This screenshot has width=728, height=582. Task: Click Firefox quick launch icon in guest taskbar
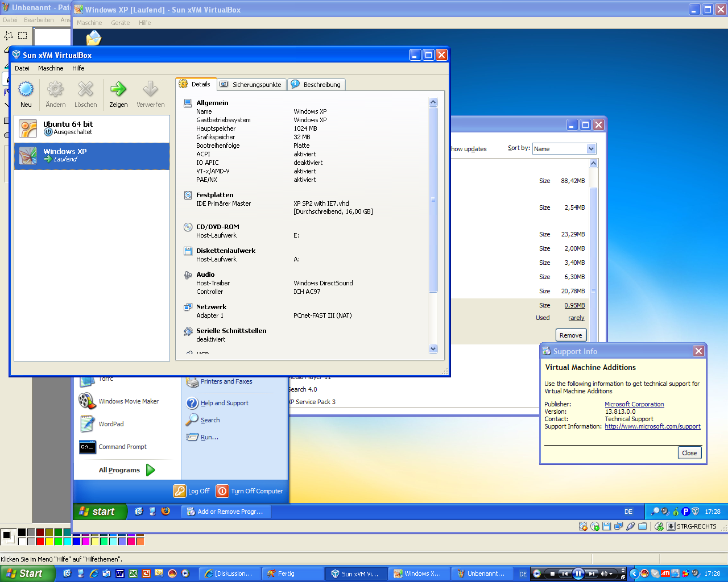[166, 512]
